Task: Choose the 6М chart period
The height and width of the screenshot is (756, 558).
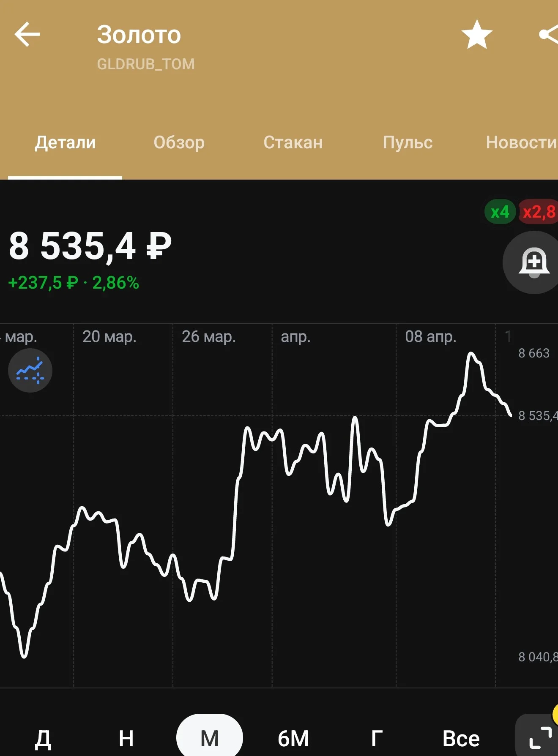Action: (293, 739)
